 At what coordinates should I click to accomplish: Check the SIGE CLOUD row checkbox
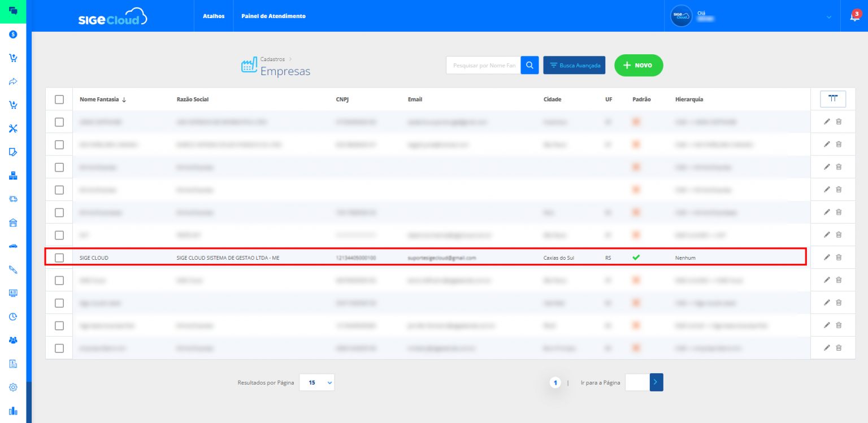[59, 257]
